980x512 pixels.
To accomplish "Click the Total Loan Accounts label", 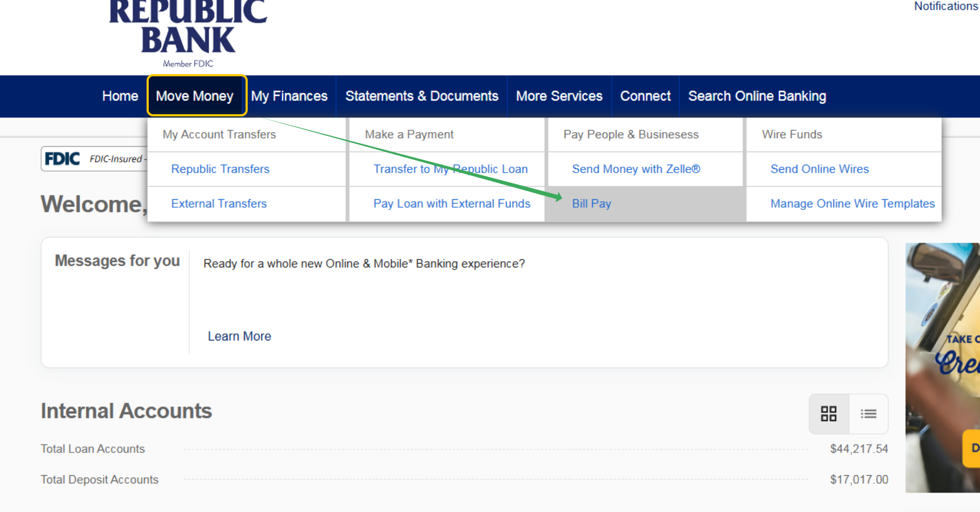I will click(x=93, y=449).
